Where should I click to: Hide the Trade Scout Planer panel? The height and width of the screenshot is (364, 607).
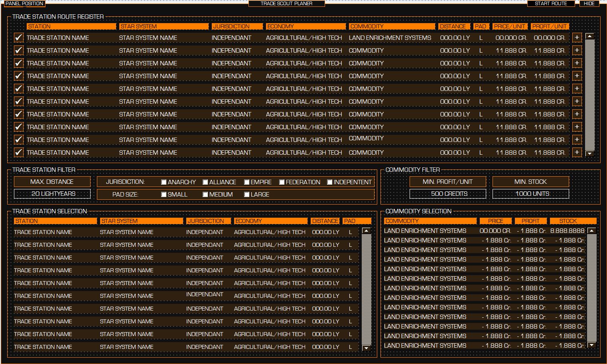(589, 4)
